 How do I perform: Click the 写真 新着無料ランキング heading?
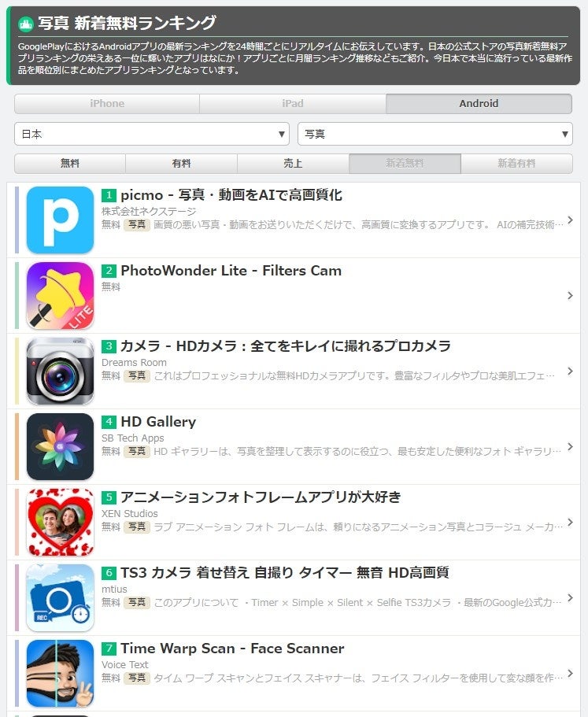127,23
